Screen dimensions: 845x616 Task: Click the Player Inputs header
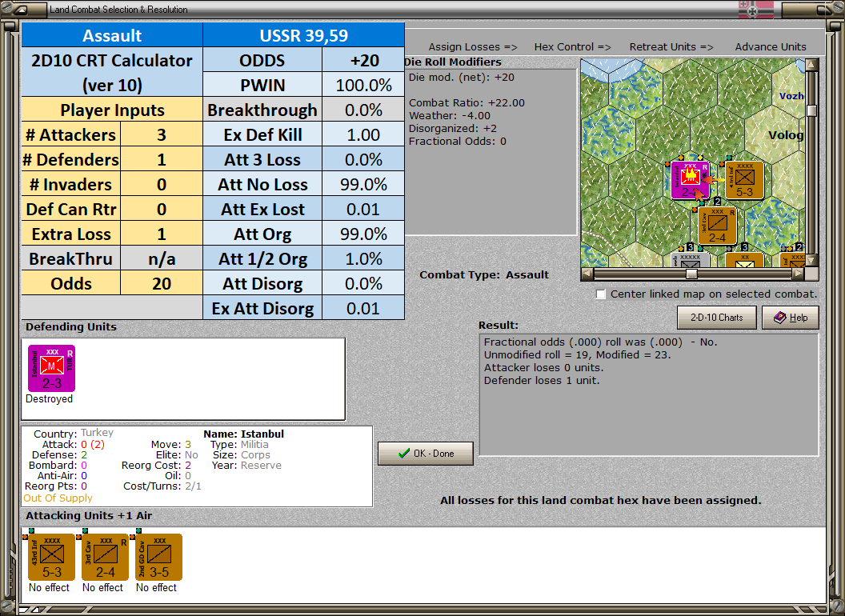(x=112, y=110)
